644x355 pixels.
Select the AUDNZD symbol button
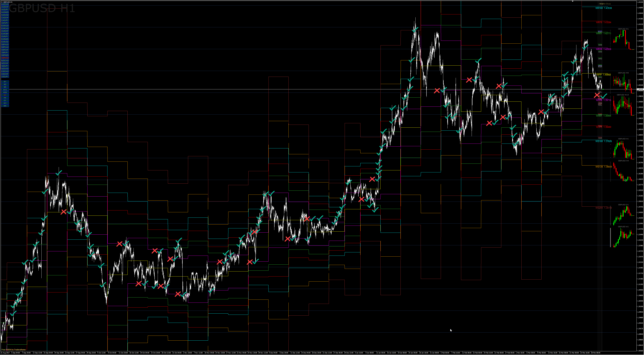(5, 12)
